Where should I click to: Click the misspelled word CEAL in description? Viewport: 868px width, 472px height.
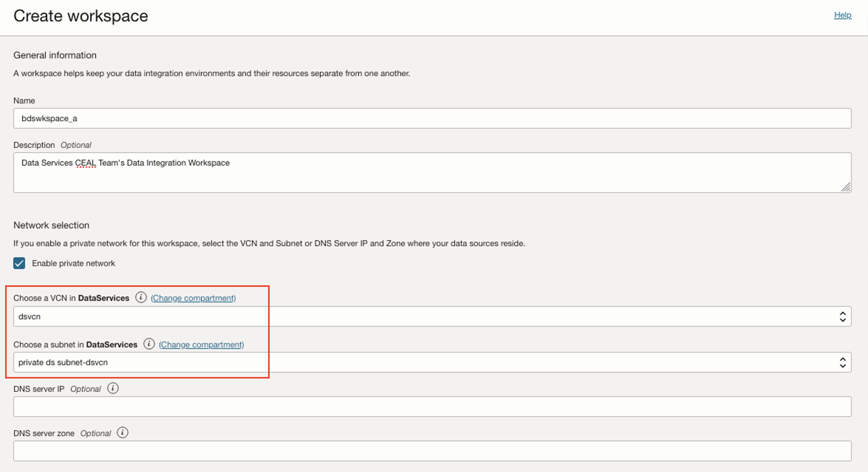point(86,163)
